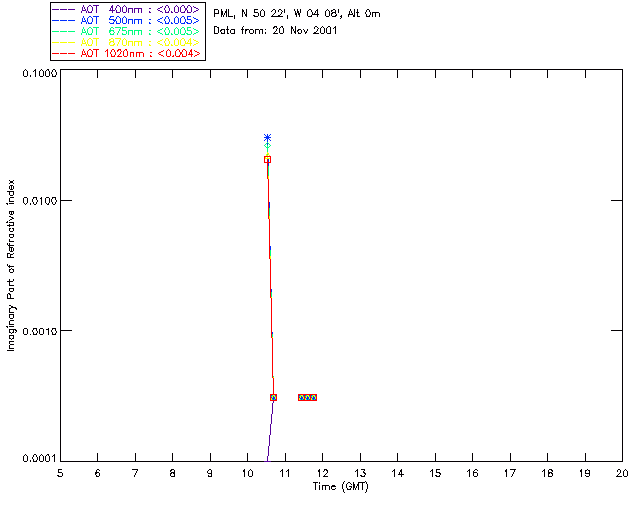The width and height of the screenshot is (640, 512).
Task: Click the y-axis label 0.0100
Action: pyautogui.click(x=40, y=201)
